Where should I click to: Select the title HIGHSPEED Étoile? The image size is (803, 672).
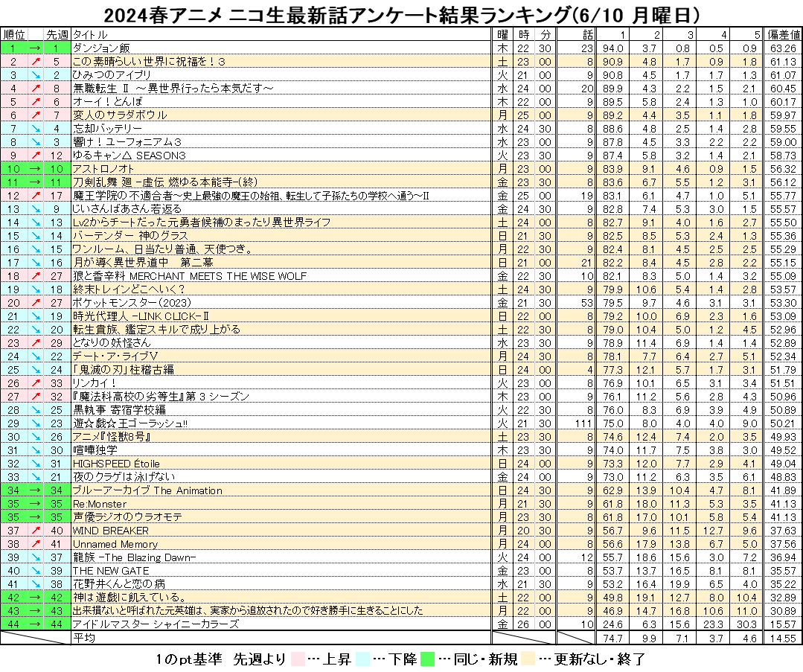[116, 464]
